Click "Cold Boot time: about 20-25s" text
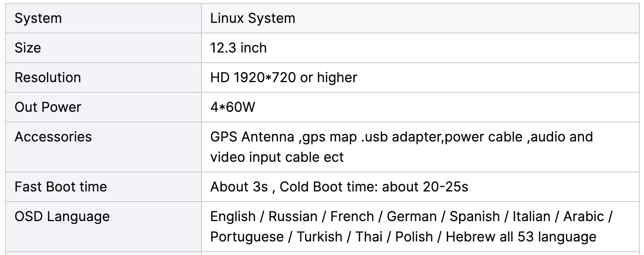This screenshot has height=255, width=644. 374,187
